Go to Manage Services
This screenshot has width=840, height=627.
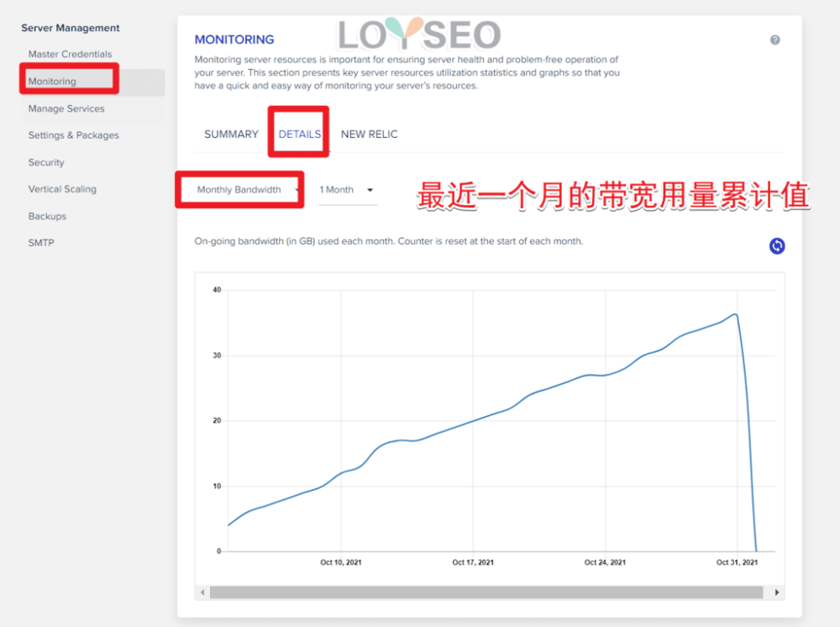66,108
